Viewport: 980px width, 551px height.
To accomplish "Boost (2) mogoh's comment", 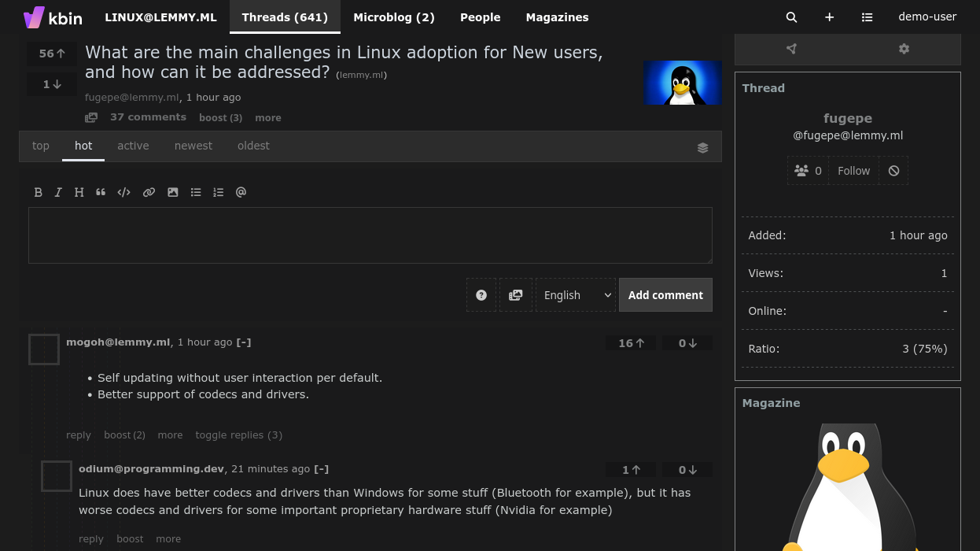I will pyautogui.click(x=124, y=435).
